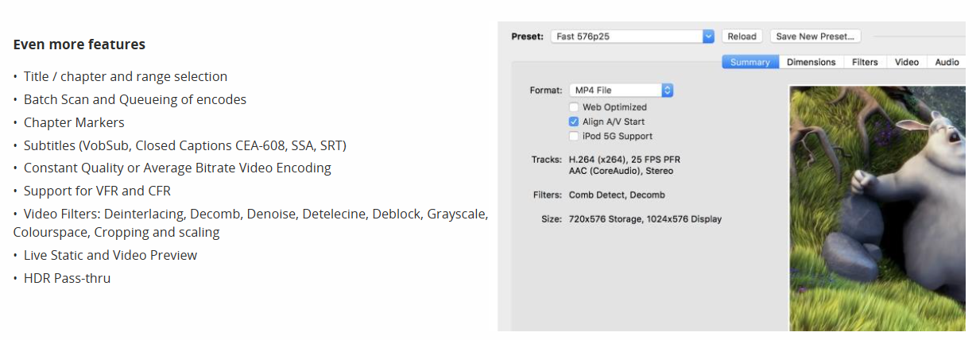The height and width of the screenshot is (340, 980).
Task: Click the Even more features heading
Action: coord(79,44)
